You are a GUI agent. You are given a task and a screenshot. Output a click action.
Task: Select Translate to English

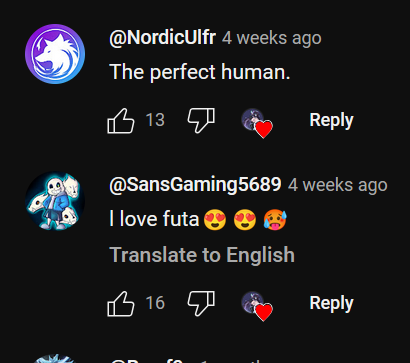tap(202, 255)
